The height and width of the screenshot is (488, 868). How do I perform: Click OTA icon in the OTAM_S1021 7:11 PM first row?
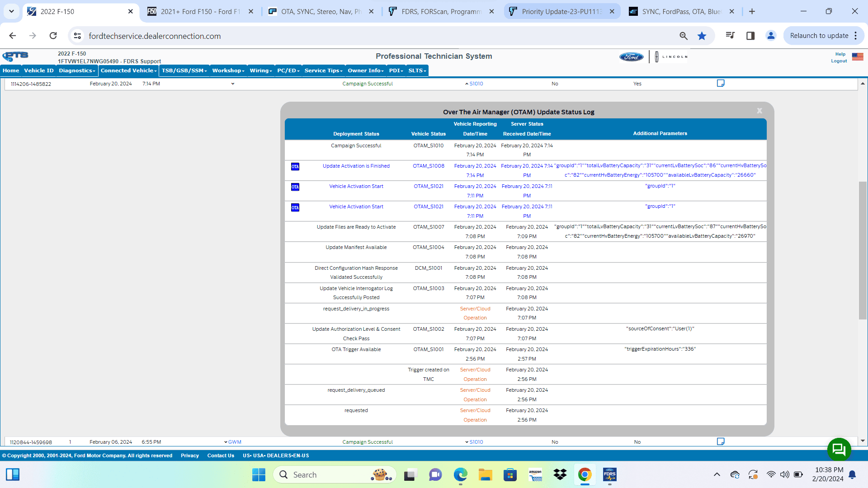pyautogui.click(x=295, y=187)
